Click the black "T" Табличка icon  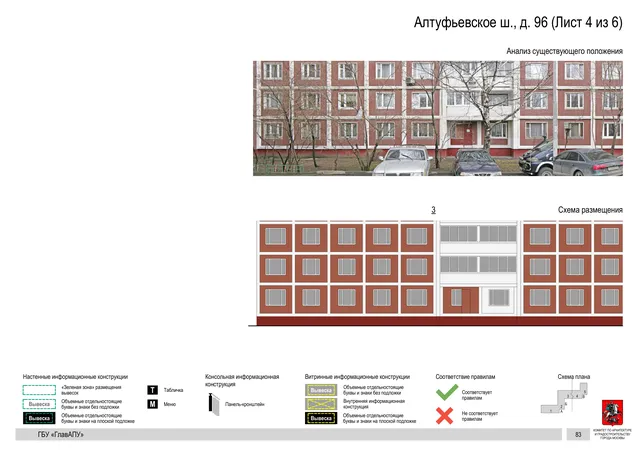pos(152,390)
